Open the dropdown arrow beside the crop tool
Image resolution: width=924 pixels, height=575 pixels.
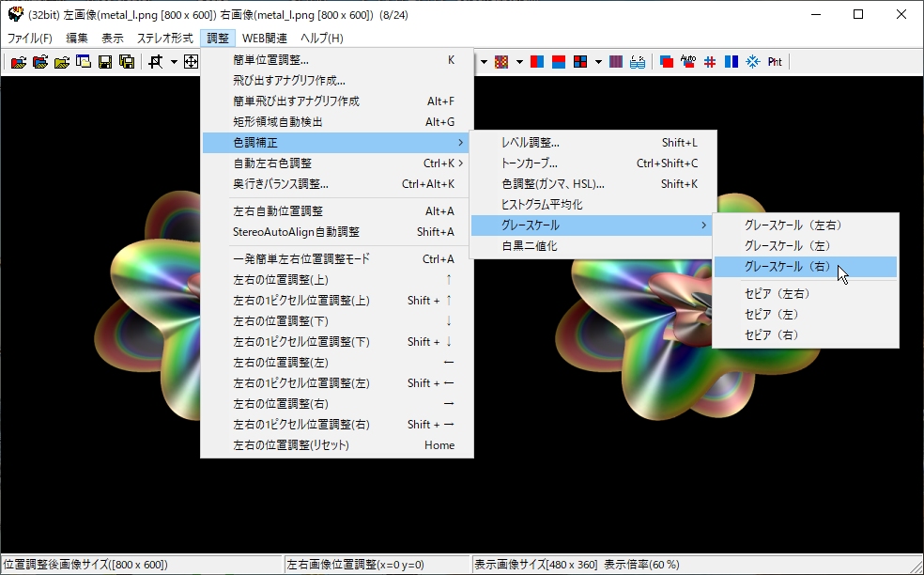coord(174,62)
